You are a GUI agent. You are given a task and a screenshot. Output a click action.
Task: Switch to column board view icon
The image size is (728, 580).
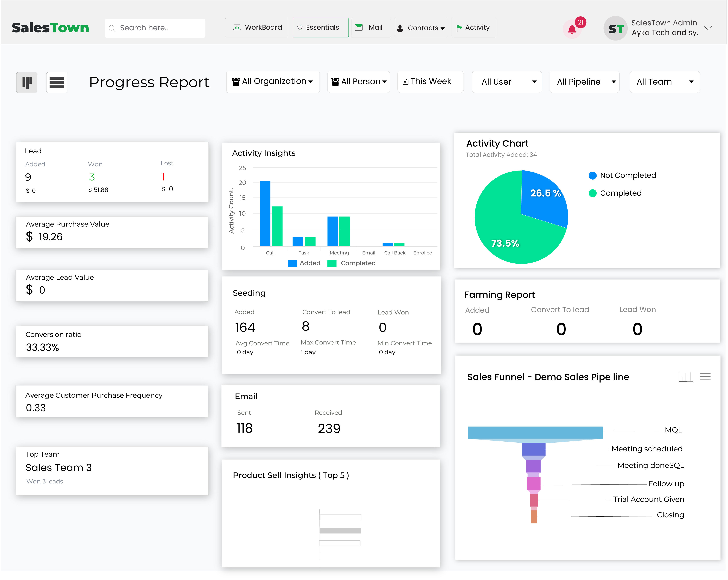[x=27, y=82]
